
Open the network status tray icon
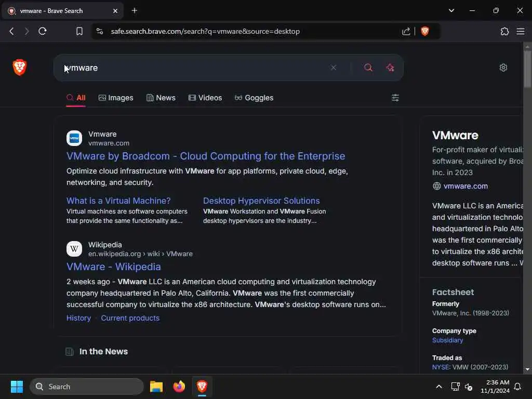point(455,387)
